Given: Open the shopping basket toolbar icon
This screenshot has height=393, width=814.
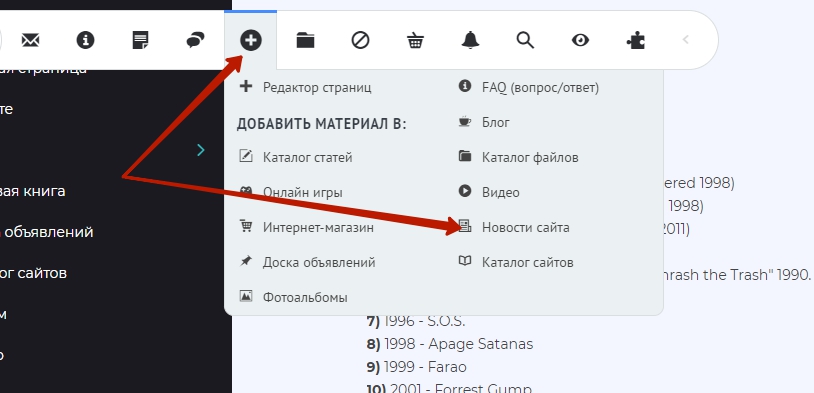Looking at the screenshot, I should click(415, 40).
